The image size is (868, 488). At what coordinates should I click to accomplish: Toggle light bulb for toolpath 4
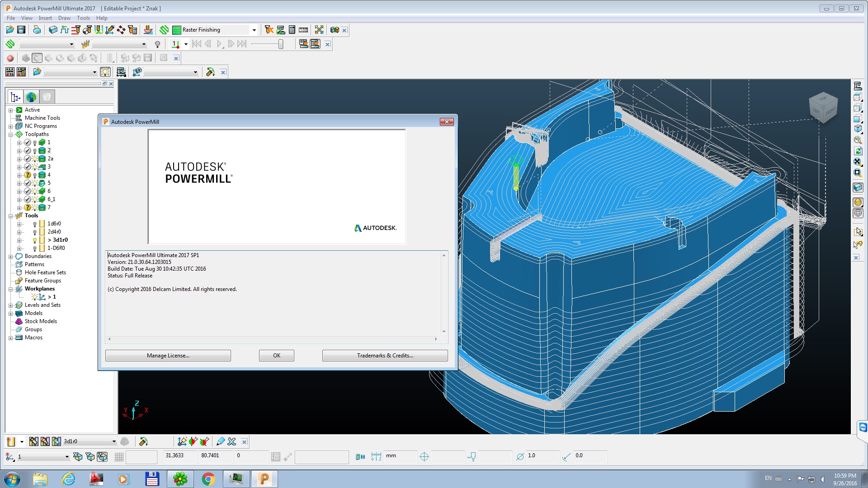(35, 175)
